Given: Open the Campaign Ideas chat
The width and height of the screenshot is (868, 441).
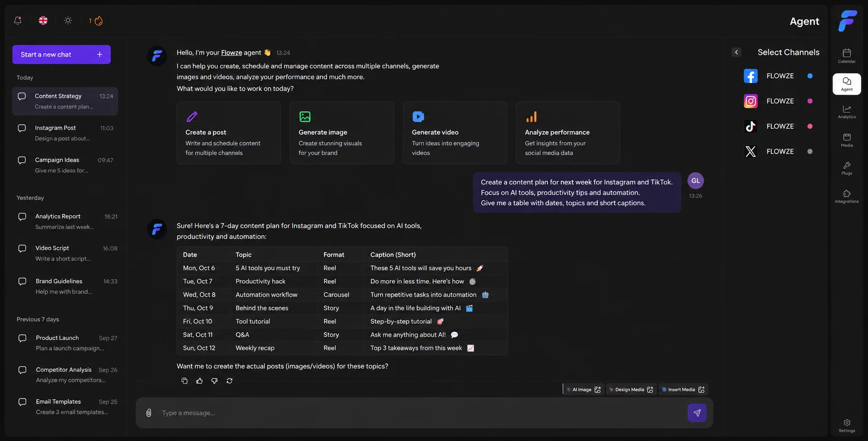Looking at the screenshot, I should point(65,165).
